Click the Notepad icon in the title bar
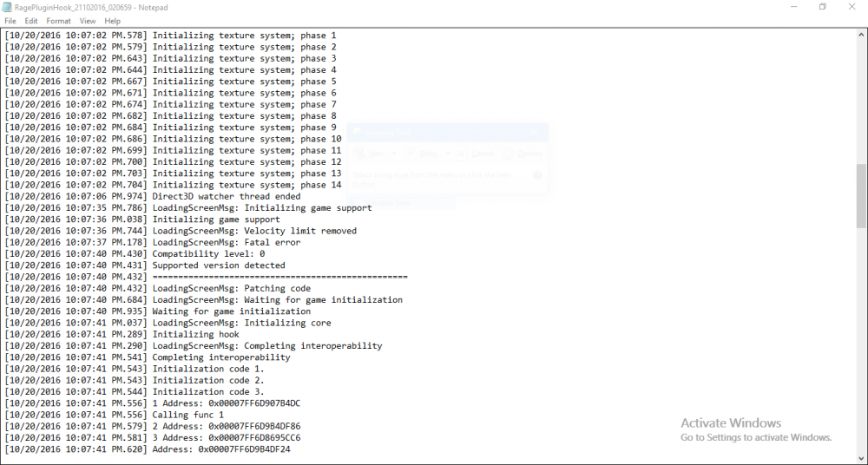This screenshot has width=868, height=465. 7,7
